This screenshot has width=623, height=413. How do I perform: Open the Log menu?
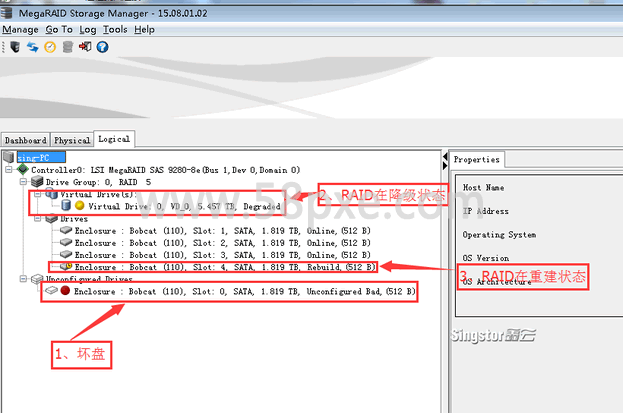pyautogui.click(x=88, y=30)
